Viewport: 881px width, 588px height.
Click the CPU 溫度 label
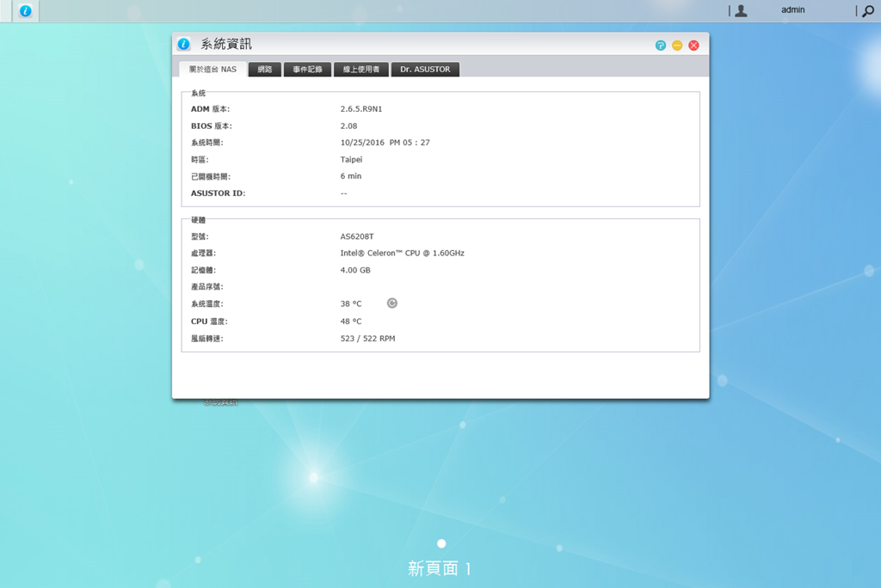tap(209, 322)
